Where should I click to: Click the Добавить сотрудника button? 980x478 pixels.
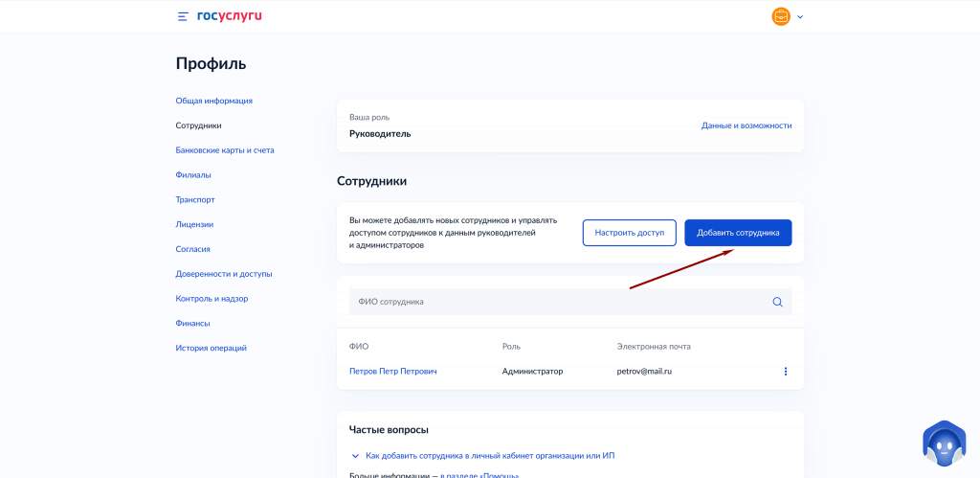(737, 233)
